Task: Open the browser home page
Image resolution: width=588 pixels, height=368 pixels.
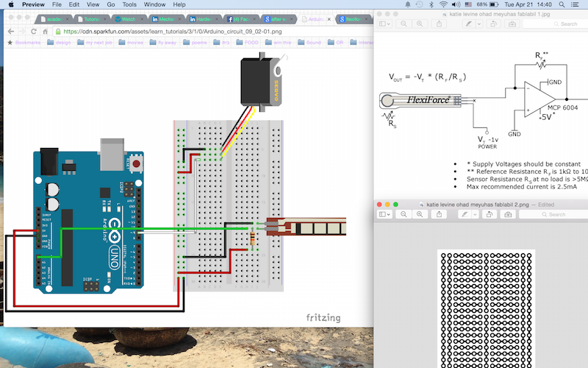Action: click(45, 32)
